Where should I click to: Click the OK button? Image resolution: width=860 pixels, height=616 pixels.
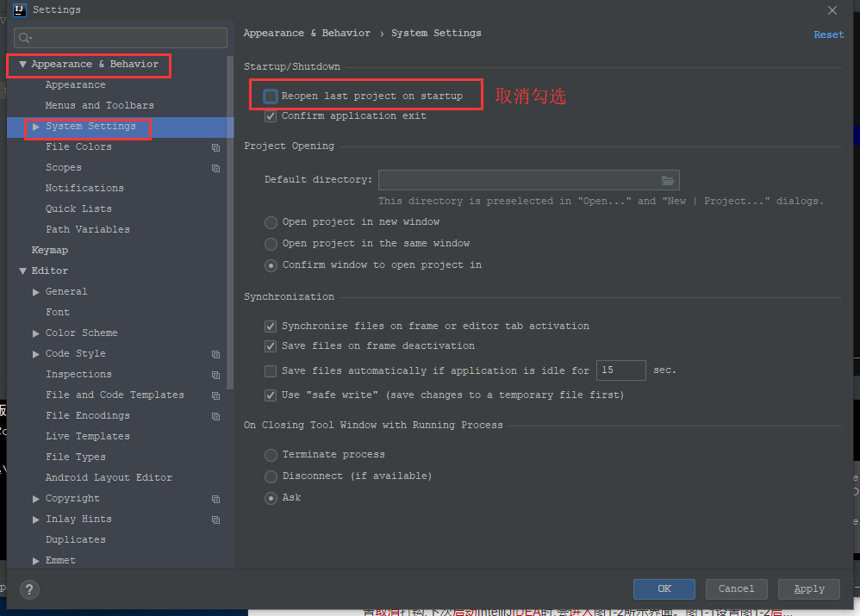tap(664, 589)
